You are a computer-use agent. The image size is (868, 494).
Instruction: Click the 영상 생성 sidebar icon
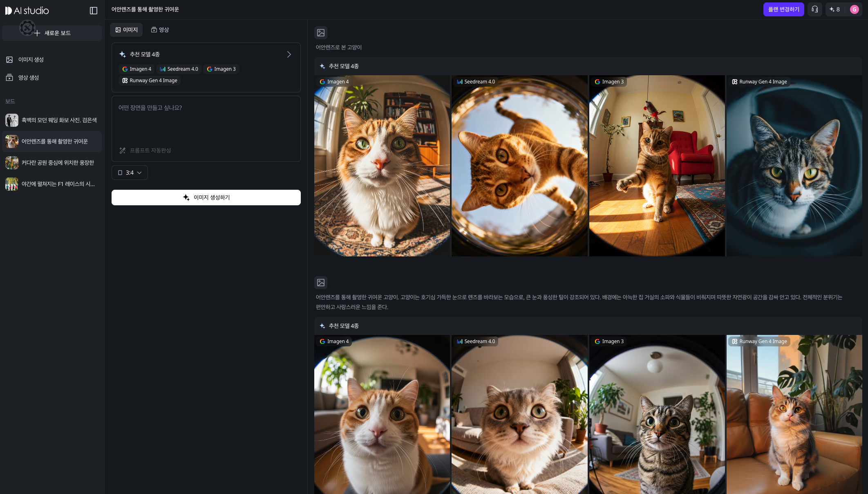pyautogui.click(x=9, y=78)
